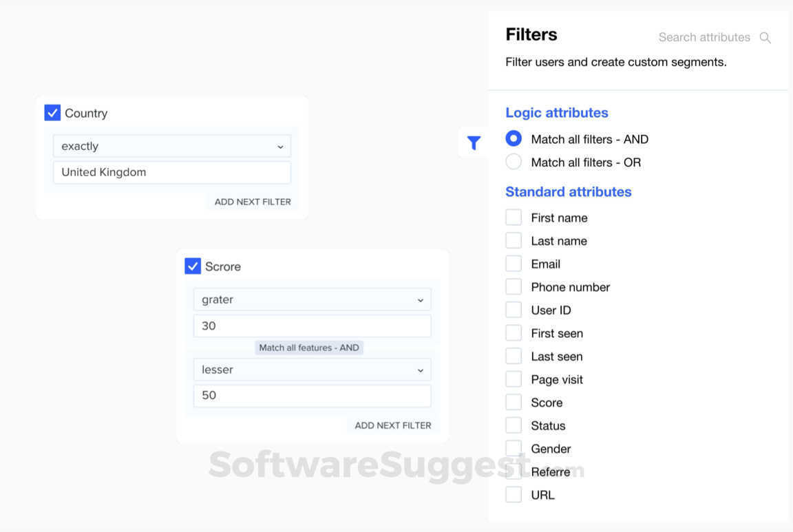Click the Search attributes field
The width and height of the screenshot is (793, 532).
point(704,37)
